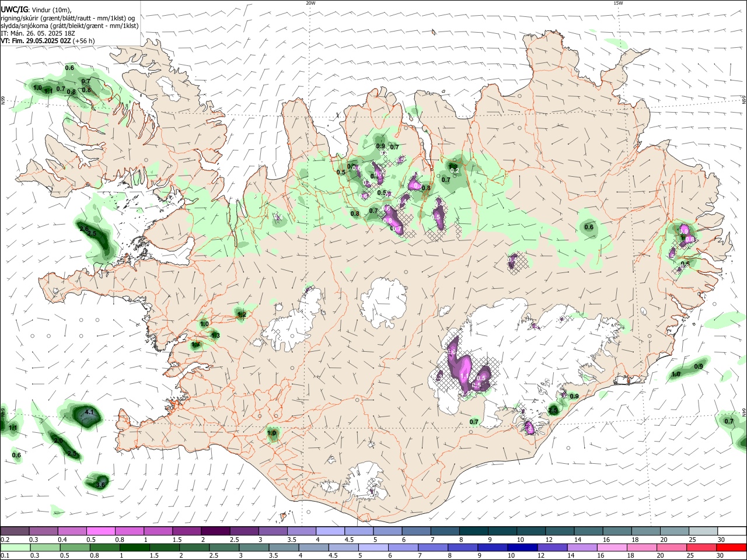The width and height of the screenshot is (747, 560).
Task: Click the UWC/IG Vindur (10m) title line
Action: tap(36, 9)
